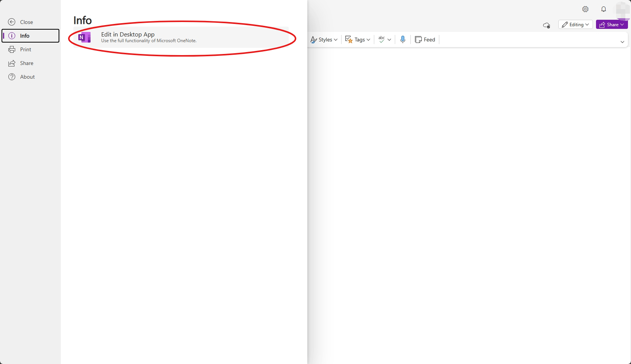Open notifications bell
Image resolution: width=631 pixels, height=364 pixels.
(604, 9)
